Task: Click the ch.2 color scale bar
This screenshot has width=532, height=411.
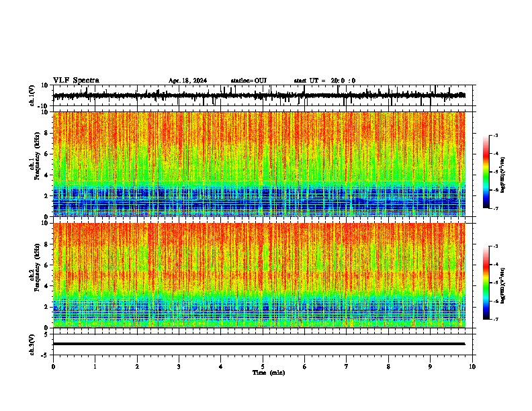Action: pos(486,283)
